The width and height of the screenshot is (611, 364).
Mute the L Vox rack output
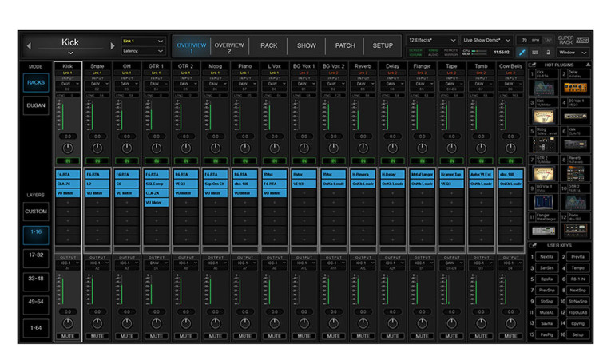[x=274, y=336]
